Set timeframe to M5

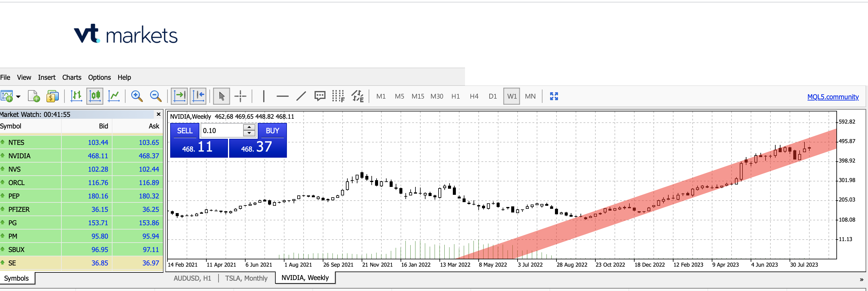[399, 96]
